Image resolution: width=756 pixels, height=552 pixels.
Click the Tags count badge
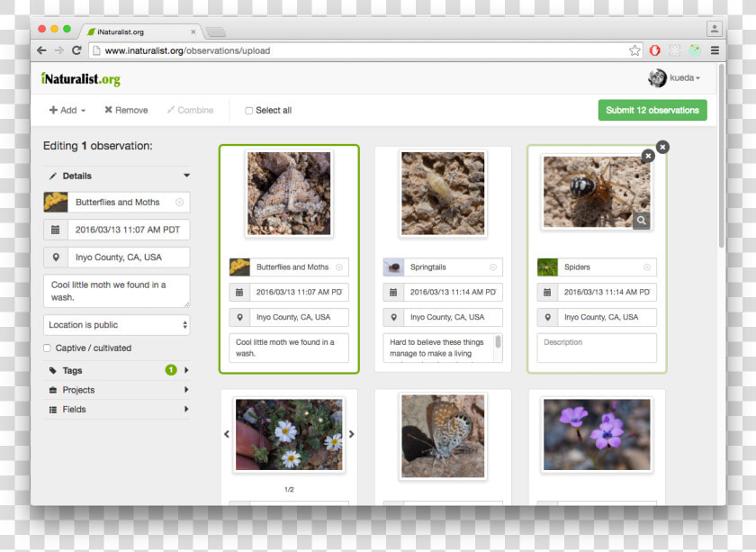171,370
